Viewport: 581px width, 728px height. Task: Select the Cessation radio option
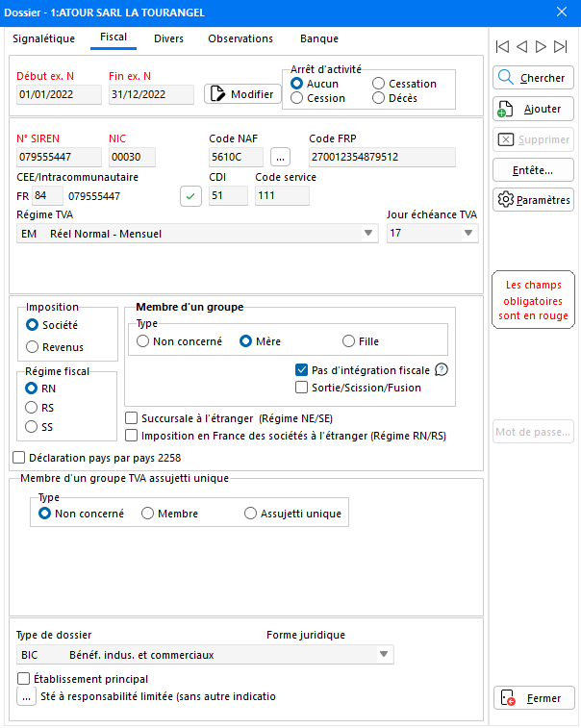[x=379, y=84]
